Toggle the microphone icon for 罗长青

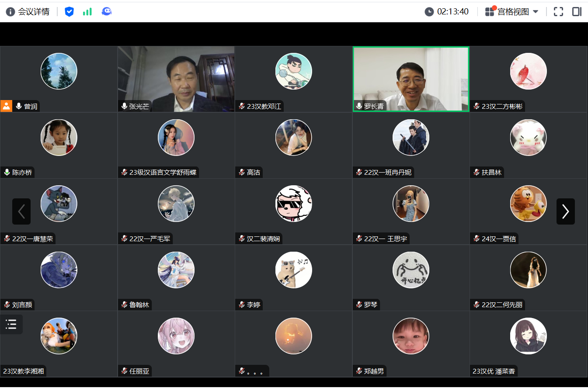359,106
